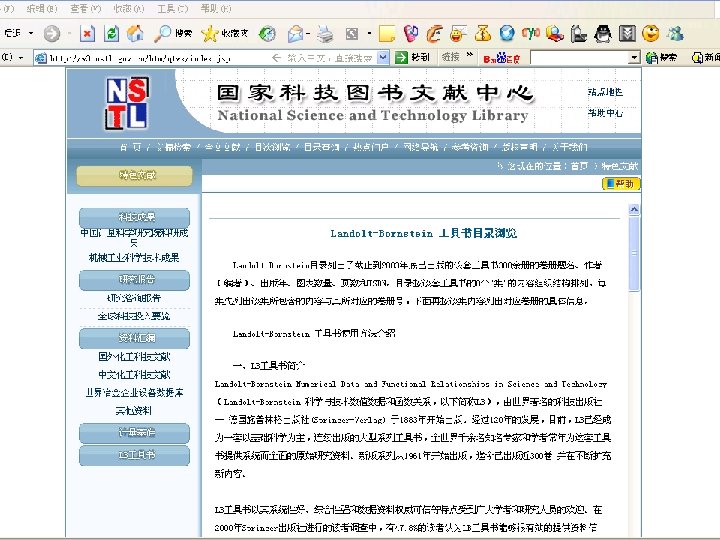
Task: Click the LB工具书 sidebar button
Action: [135, 455]
